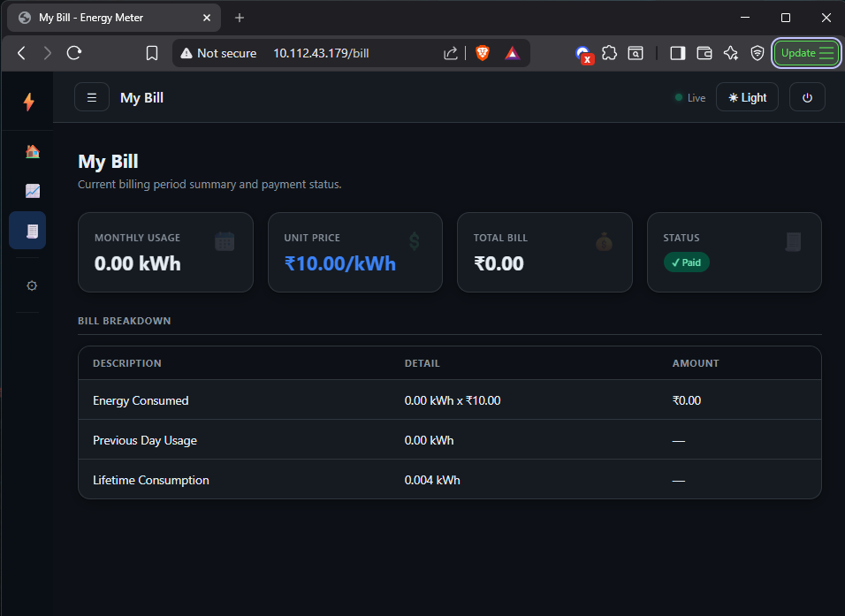Open Brave Shields lion icon

click(x=483, y=53)
